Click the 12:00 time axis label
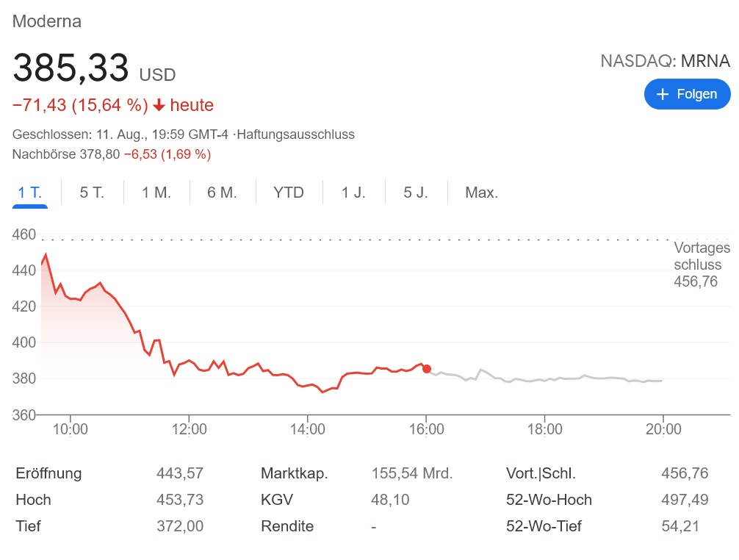Screen dimensions: 739x560 pyautogui.click(x=190, y=429)
